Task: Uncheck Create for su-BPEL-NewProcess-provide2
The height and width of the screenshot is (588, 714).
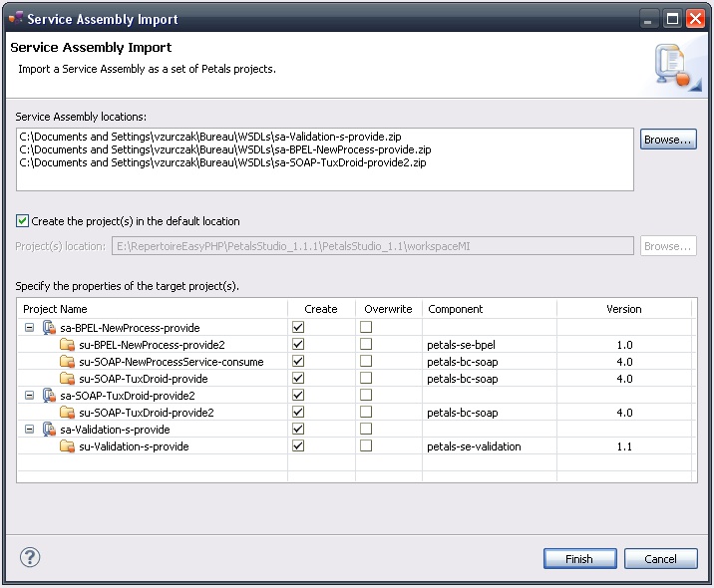Action: pyautogui.click(x=297, y=344)
